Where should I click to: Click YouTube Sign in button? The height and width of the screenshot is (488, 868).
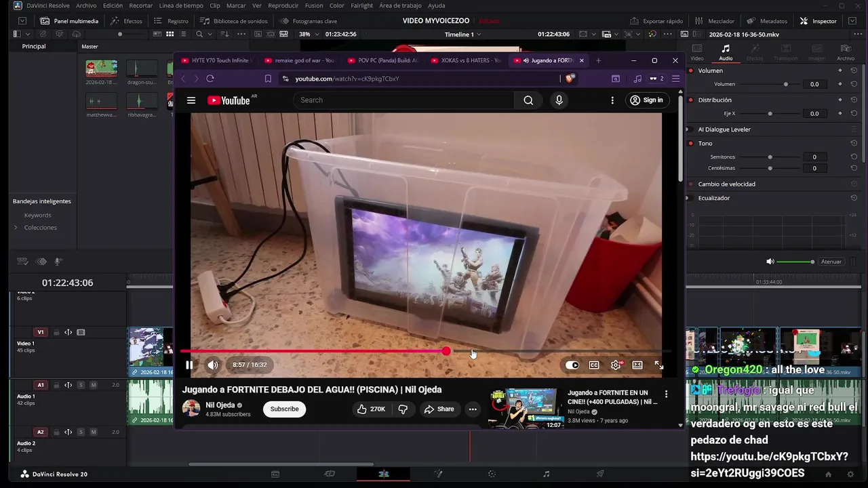pyautogui.click(x=646, y=100)
